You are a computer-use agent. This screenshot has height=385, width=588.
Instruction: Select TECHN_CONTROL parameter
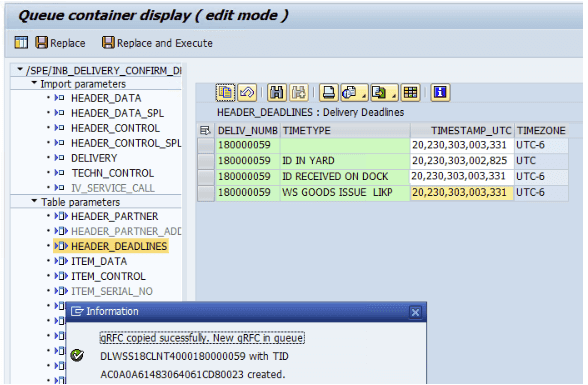click(x=113, y=173)
